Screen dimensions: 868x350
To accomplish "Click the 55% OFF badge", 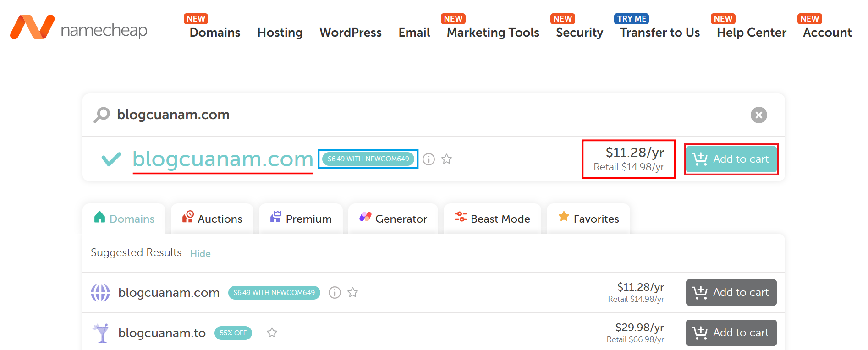I will click(x=233, y=333).
